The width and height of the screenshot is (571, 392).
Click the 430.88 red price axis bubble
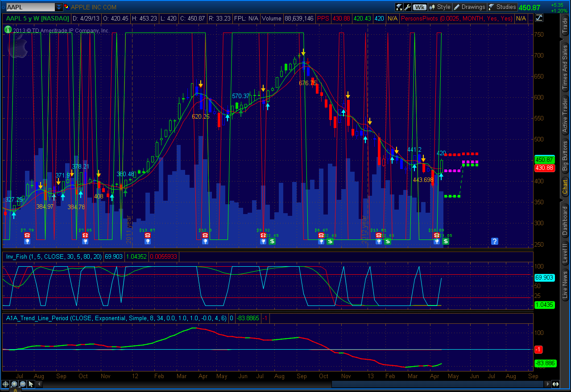point(544,168)
